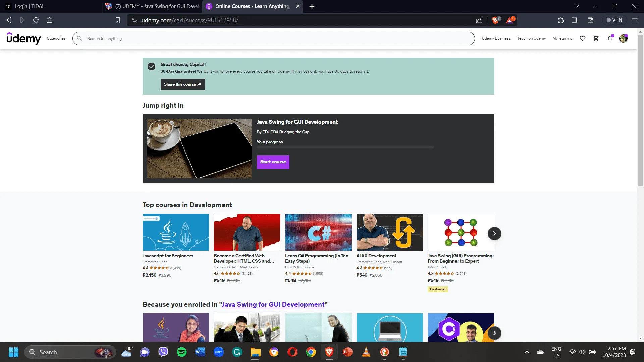Click the share page icon in address bar
Screen dimensions: 644x362
pyautogui.click(x=479, y=20)
